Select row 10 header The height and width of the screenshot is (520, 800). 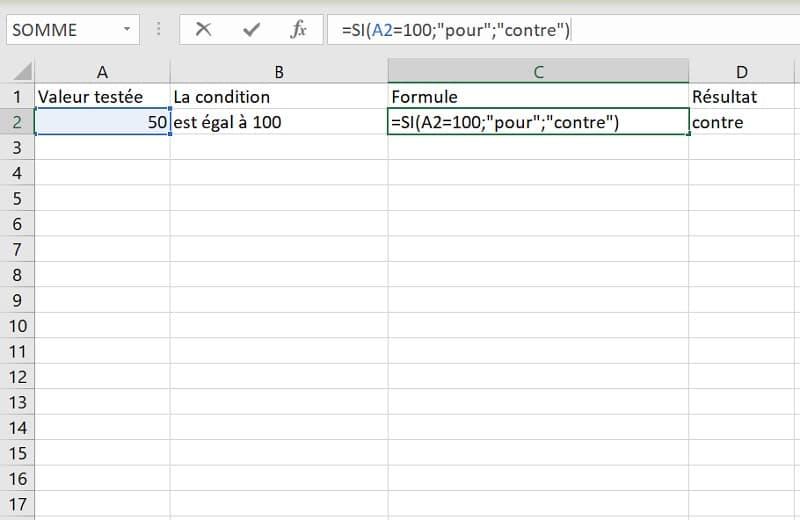click(17, 326)
